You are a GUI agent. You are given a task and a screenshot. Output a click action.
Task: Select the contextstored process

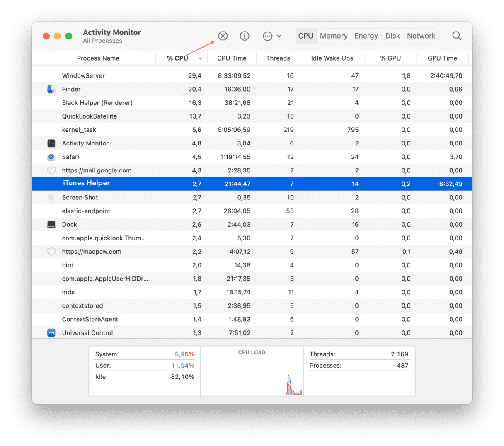[252, 306]
